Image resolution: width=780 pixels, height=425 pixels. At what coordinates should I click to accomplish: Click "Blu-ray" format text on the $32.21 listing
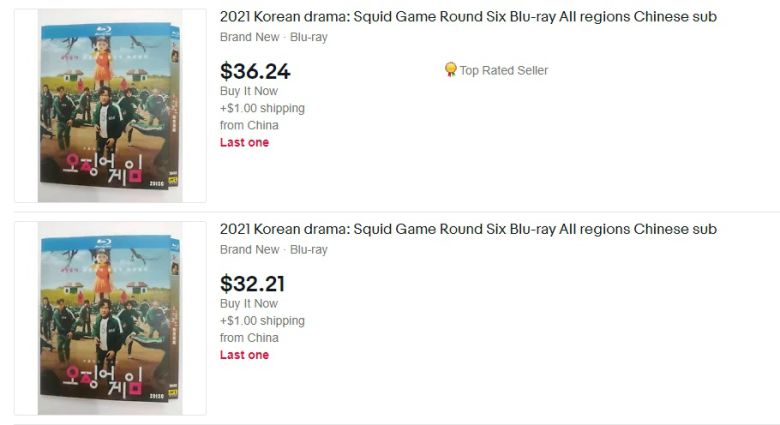click(x=308, y=249)
